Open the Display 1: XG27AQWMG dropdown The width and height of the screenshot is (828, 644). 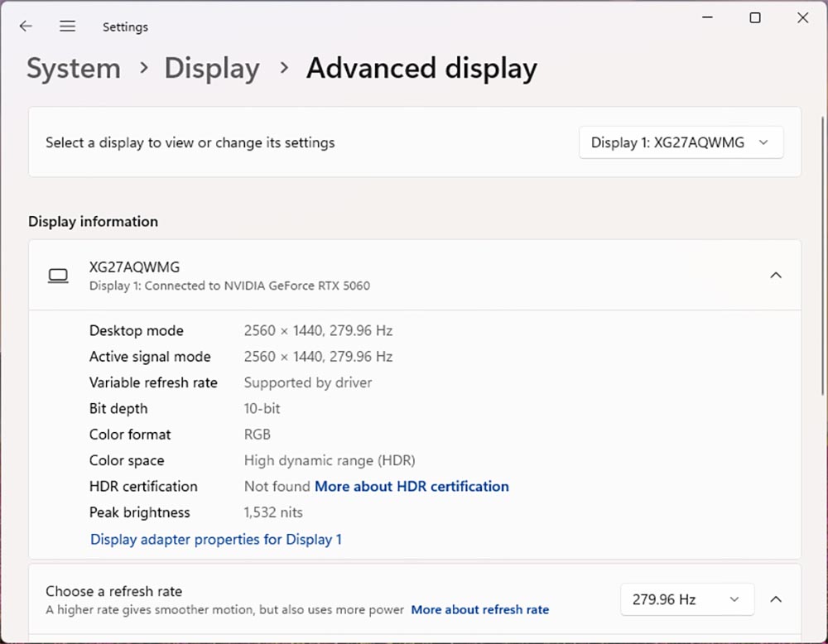pos(681,142)
